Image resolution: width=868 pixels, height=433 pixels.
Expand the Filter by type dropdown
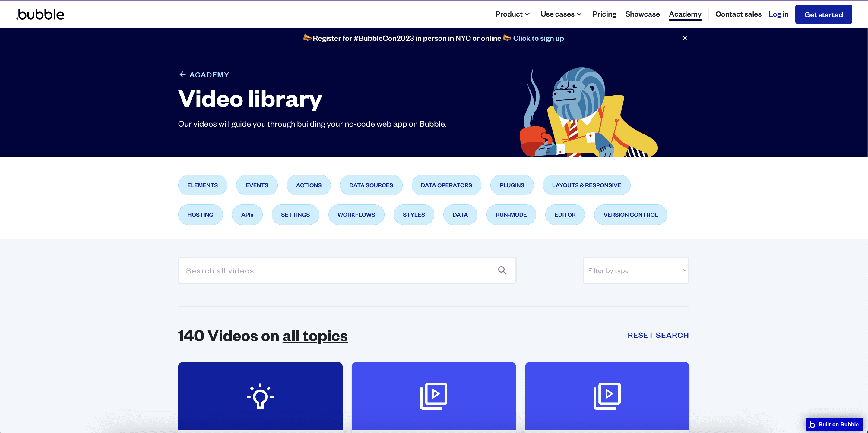point(636,270)
